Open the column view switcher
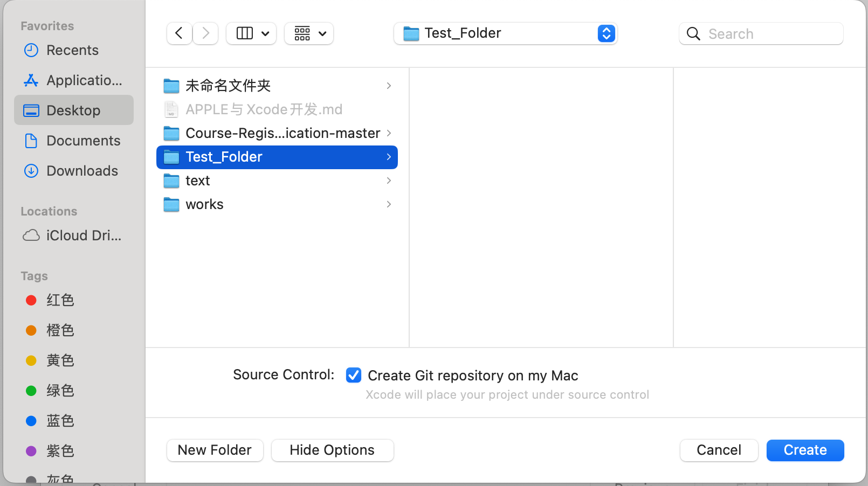This screenshot has width=868, height=486. pos(251,33)
